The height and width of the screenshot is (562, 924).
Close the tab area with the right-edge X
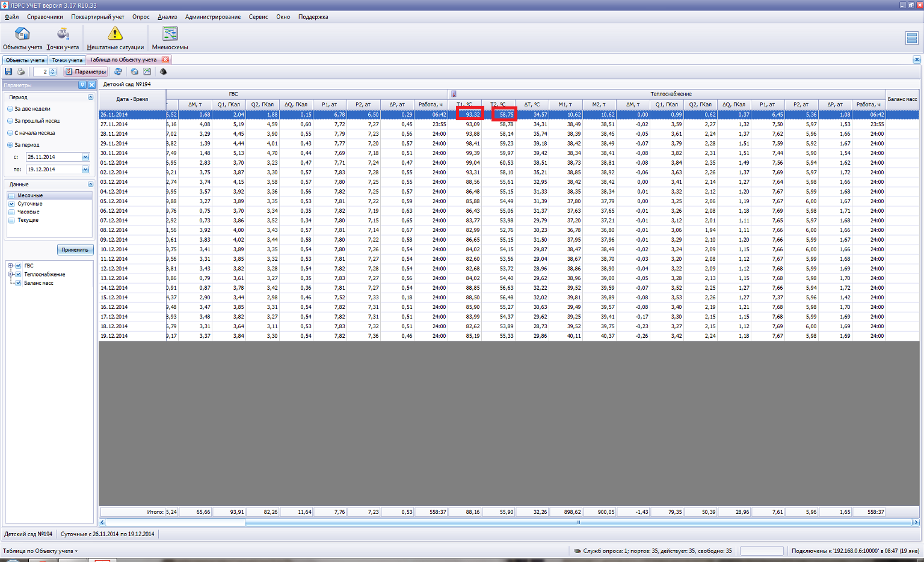(917, 60)
